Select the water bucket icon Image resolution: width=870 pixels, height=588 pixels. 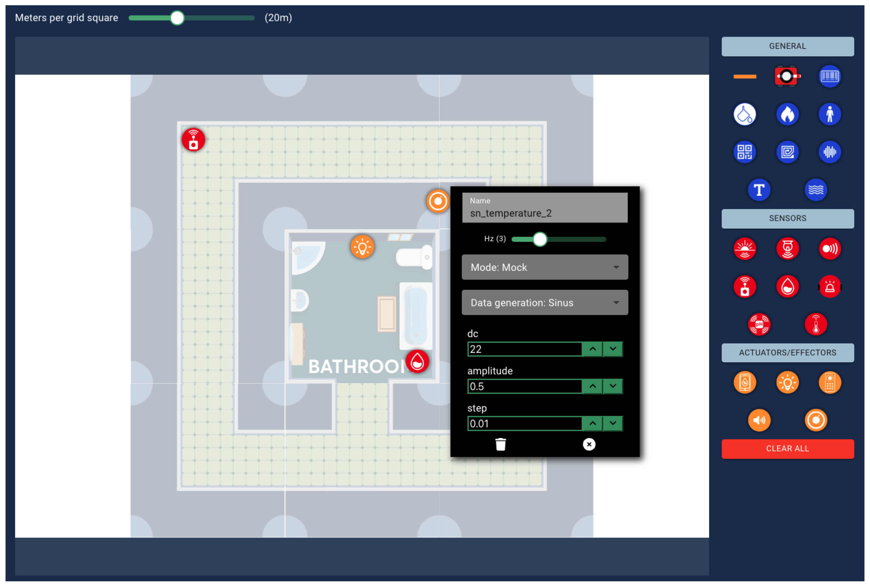coord(745,114)
